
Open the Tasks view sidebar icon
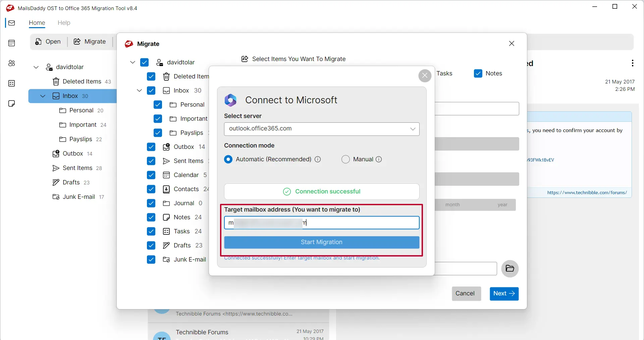12,83
